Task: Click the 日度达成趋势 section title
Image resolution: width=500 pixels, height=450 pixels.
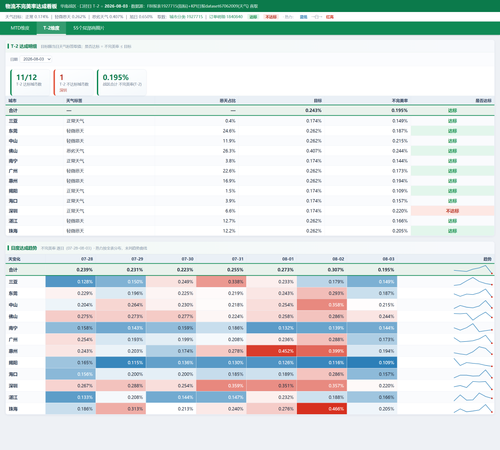Action: tap(23, 248)
